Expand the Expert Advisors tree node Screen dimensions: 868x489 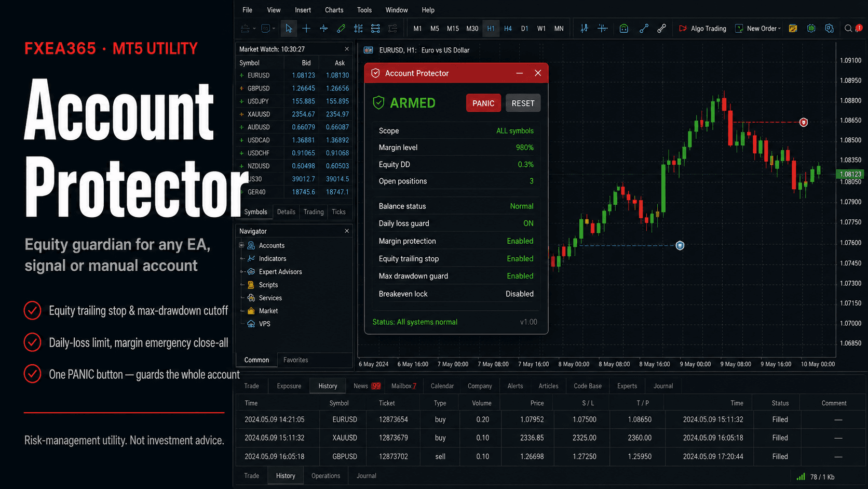click(241, 272)
